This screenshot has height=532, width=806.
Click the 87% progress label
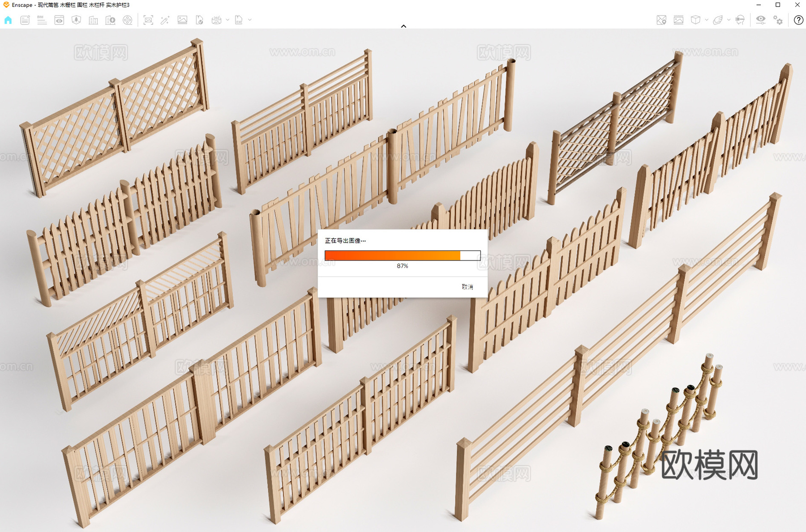point(403,266)
